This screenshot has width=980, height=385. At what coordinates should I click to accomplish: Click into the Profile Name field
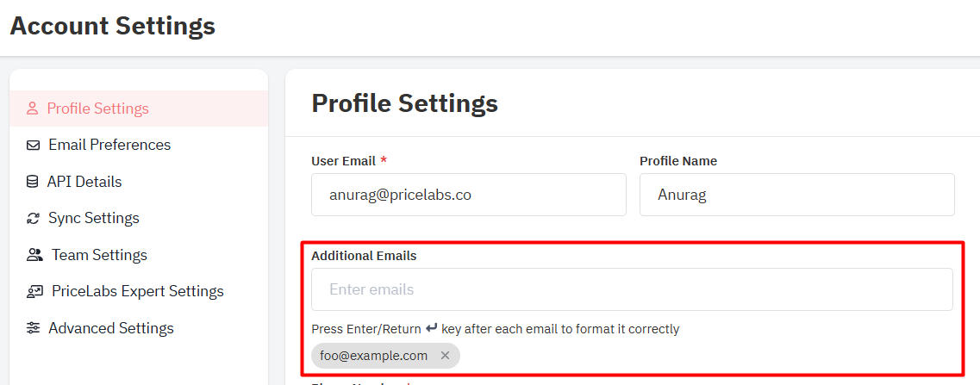pos(797,195)
